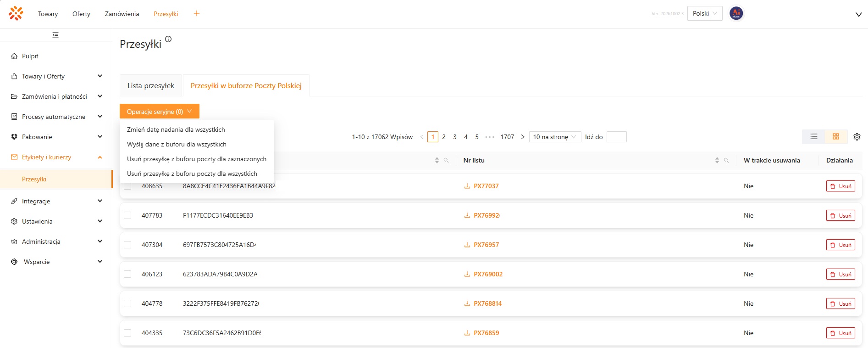Screen dimensions: 868x348
Task: Open user avatar in top bar
Action: click(x=736, y=13)
